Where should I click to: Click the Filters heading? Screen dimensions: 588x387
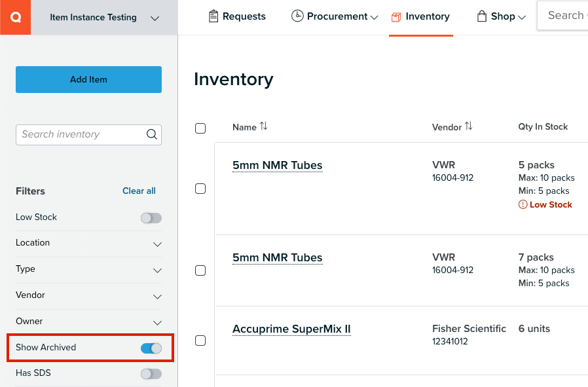[30, 191]
